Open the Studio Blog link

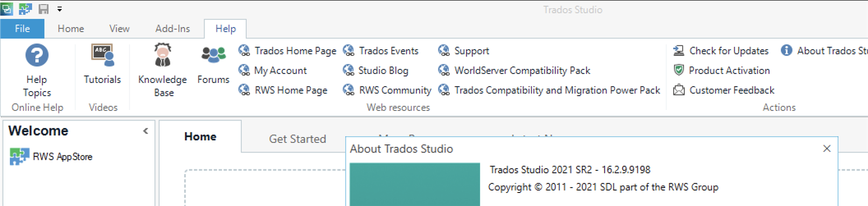[376, 70]
